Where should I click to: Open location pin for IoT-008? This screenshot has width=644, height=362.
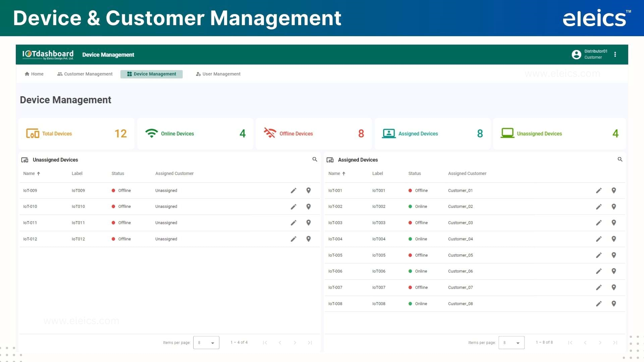click(x=614, y=304)
